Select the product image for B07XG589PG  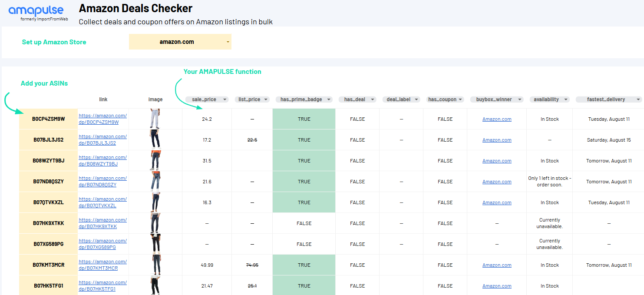click(155, 244)
